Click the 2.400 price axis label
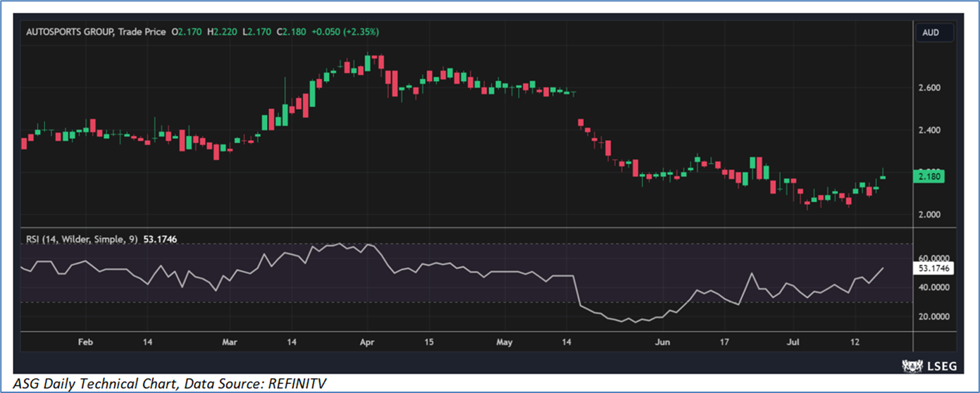 click(930, 130)
